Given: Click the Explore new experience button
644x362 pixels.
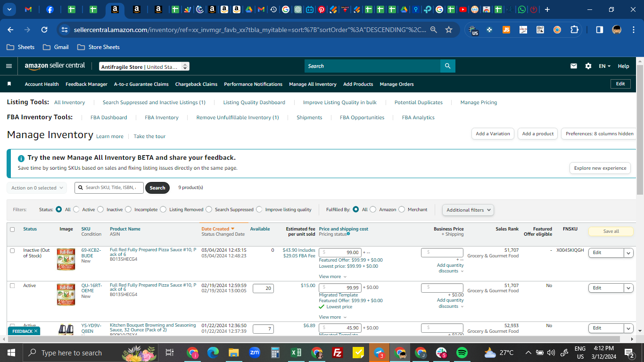Looking at the screenshot, I should (x=600, y=168).
